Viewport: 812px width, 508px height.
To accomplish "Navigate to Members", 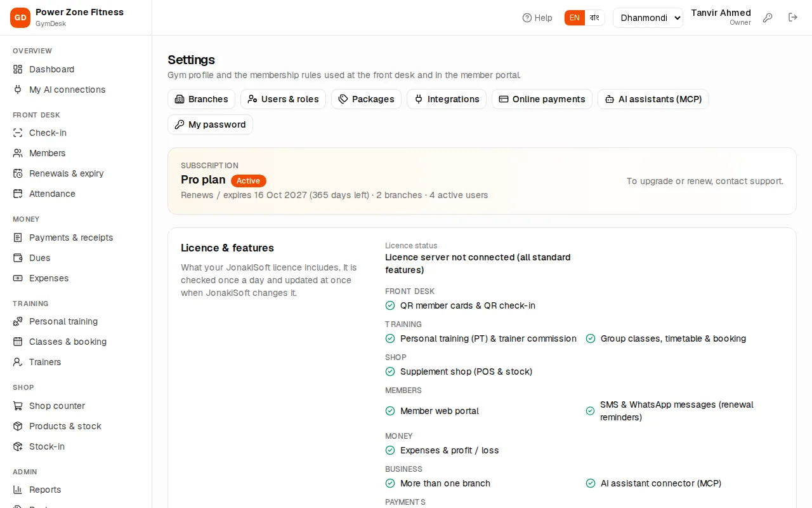I will pos(76,153).
